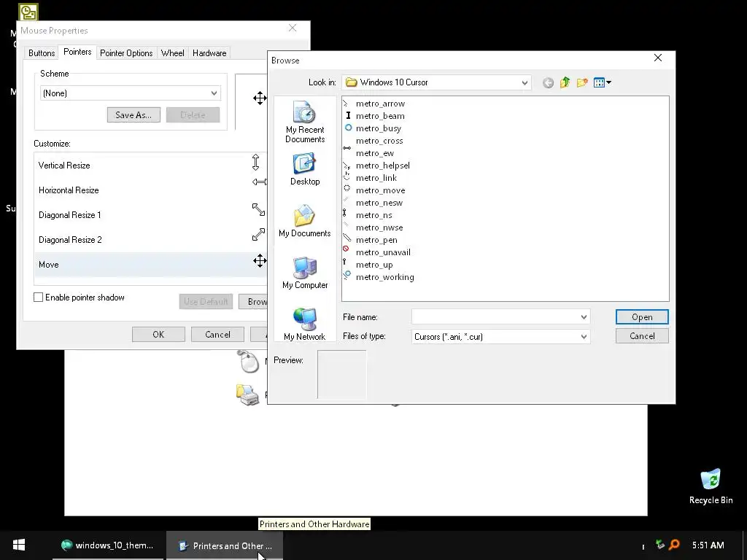
Task: Go to My Computer in places bar
Action: (x=305, y=273)
